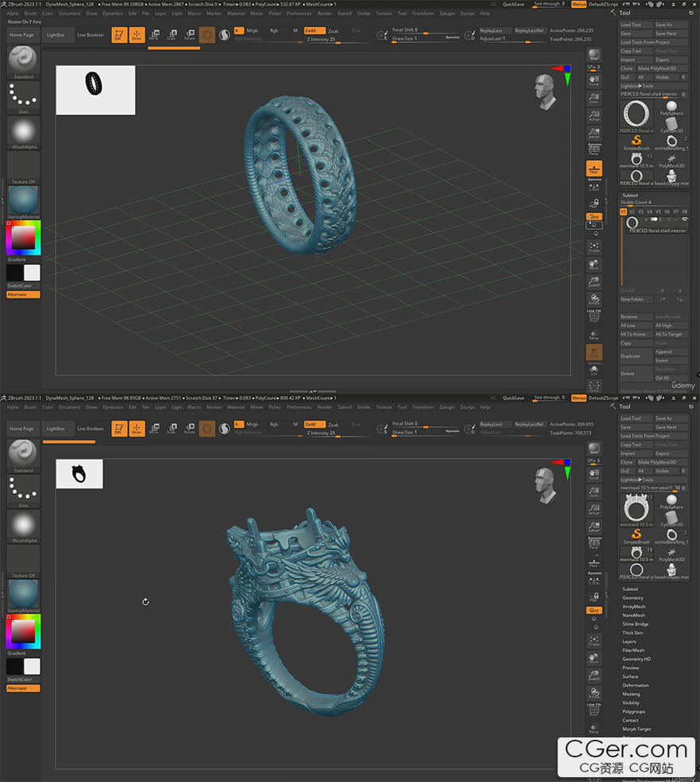The height and width of the screenshot is (782, 700).
Task: Expand the FiberMesh section in bottom window
Action: (633, 650)
